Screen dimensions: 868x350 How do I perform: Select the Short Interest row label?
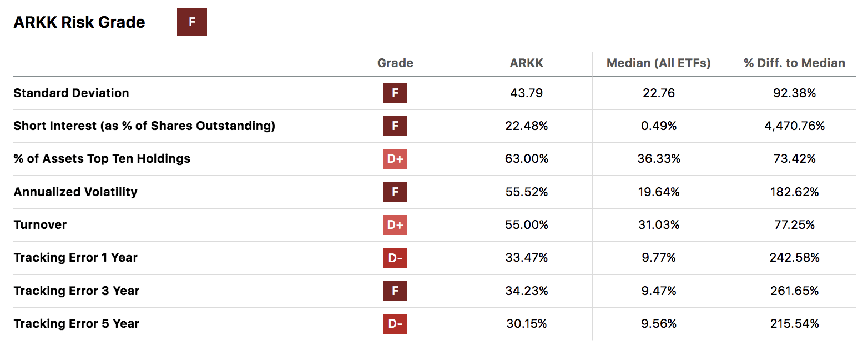(x=144, y=126)
